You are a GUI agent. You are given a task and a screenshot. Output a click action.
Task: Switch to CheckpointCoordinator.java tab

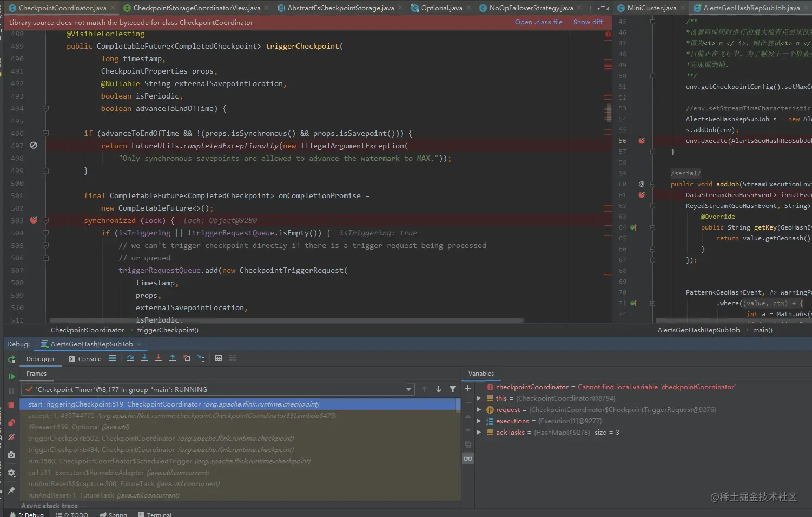tap(62, 8)
